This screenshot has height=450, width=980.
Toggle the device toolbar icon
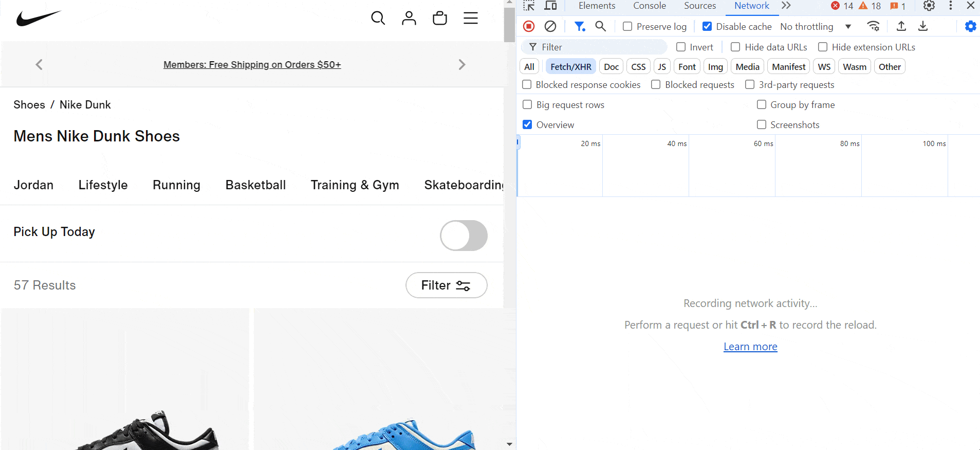click(550, 6)
